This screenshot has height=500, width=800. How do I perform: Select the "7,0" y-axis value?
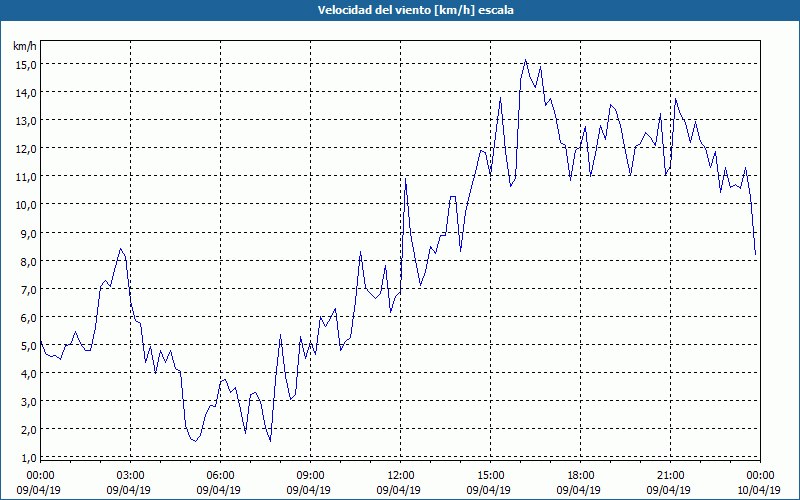pyautogui.click(x=29, y=290)
